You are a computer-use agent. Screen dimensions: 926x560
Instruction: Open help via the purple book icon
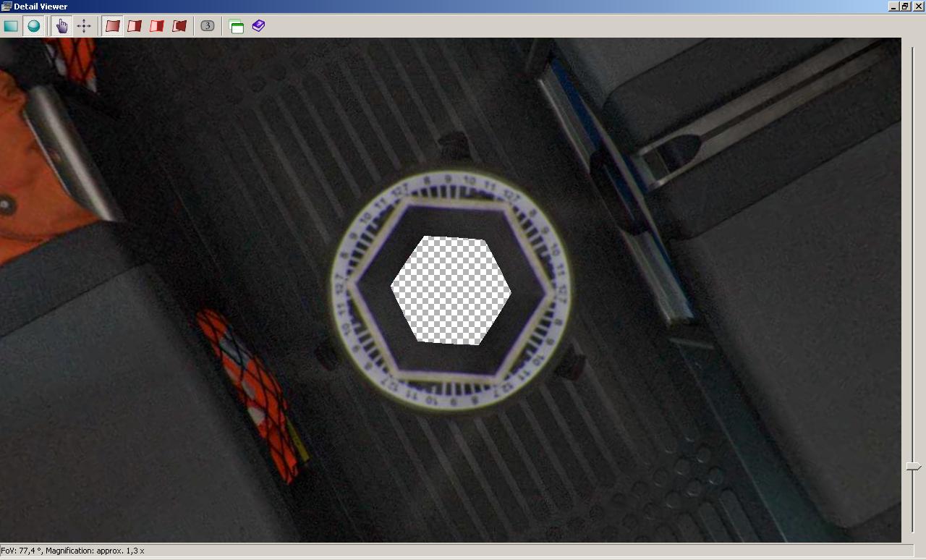(x=258, y=26)
